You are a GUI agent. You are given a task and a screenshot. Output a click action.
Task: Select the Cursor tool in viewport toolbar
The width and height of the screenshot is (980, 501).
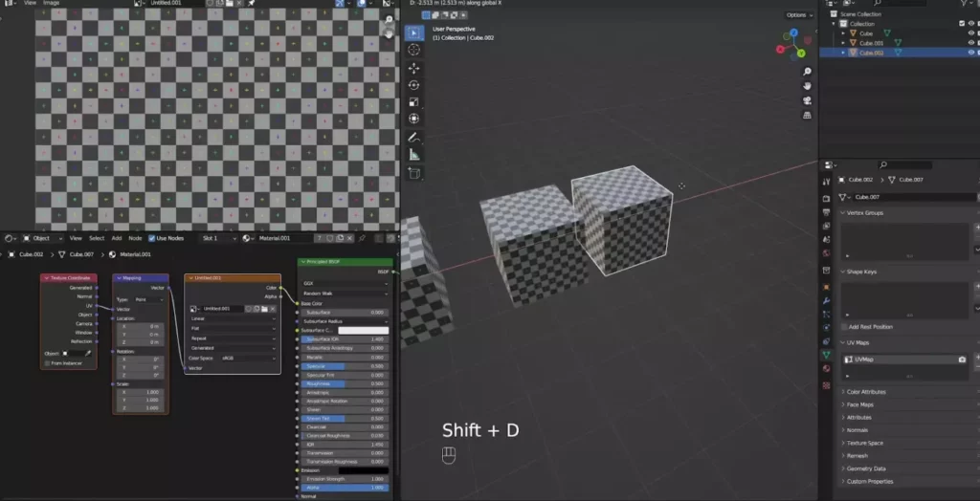tap(414, 50)
